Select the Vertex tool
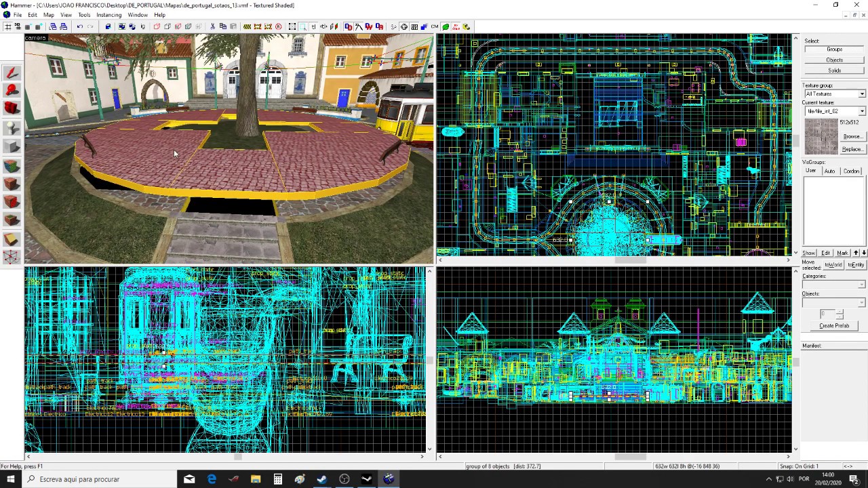Image resolution: width=868 pixels, height=488 pixels. pos(12,258)
